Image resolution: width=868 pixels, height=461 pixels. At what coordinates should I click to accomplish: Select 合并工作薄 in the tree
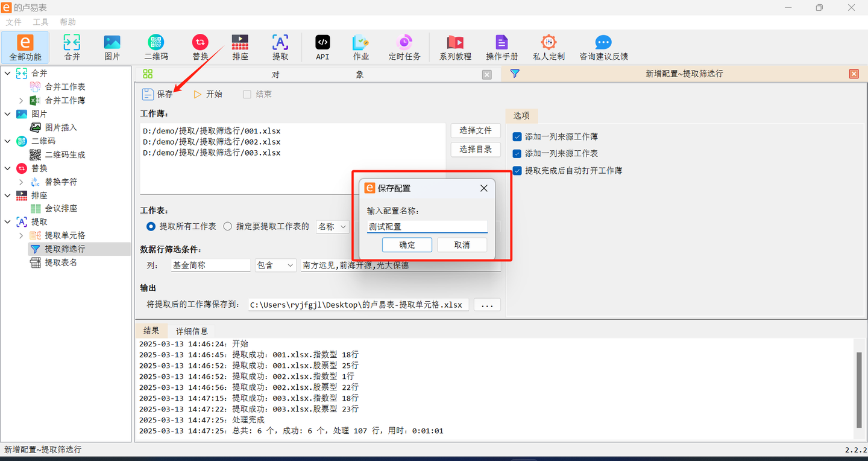pos(65,100)
